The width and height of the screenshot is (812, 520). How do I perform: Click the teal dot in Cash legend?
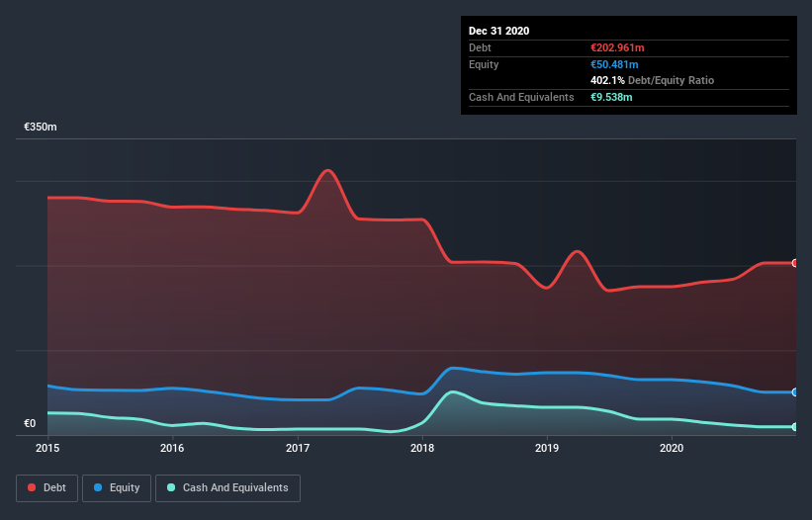(171, 487)
